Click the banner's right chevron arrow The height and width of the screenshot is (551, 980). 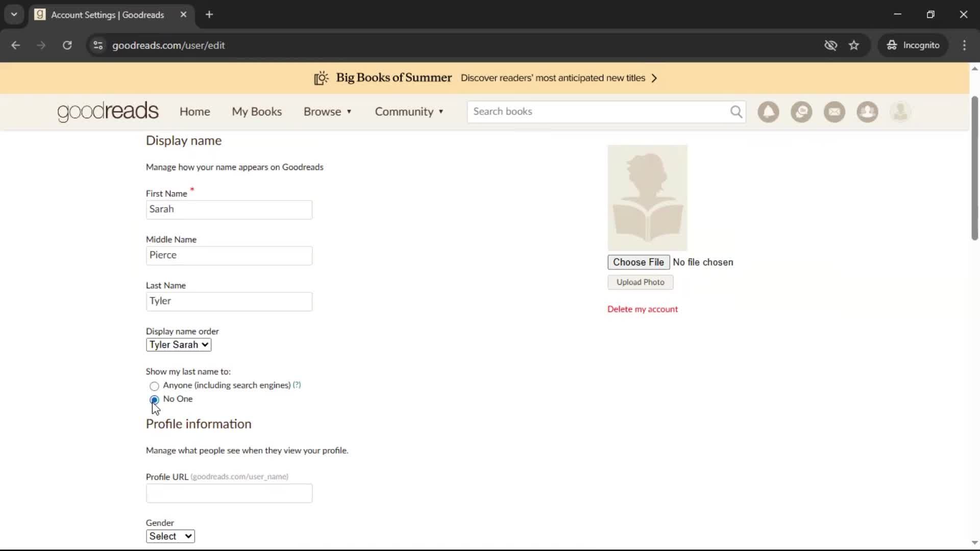(654, 78)
